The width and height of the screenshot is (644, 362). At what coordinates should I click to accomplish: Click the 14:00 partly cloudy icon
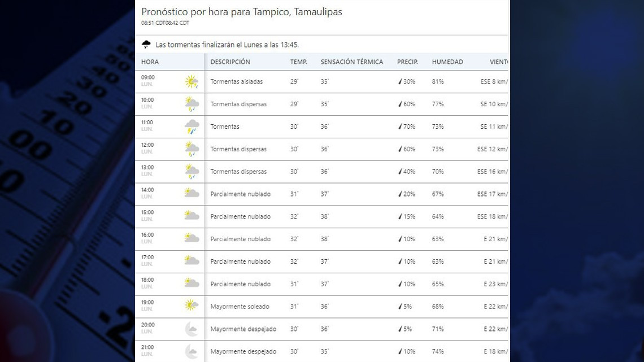pos(192,194)
